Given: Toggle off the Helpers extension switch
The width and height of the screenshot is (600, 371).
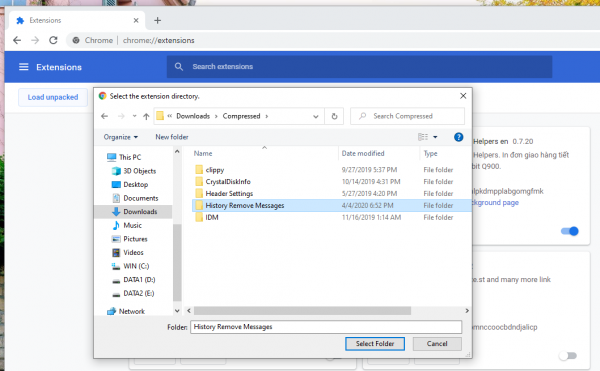Looking at the screenshot, I should (570, 231).
